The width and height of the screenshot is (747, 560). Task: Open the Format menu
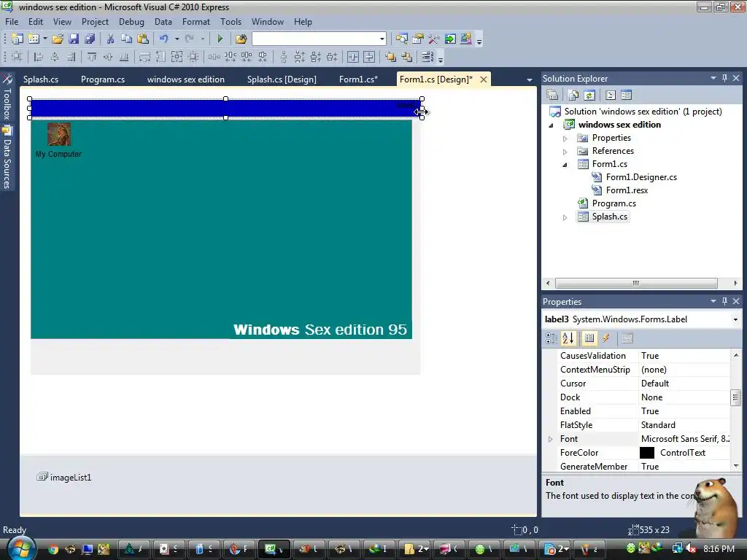pyautogui.click(x=196, y=22)
